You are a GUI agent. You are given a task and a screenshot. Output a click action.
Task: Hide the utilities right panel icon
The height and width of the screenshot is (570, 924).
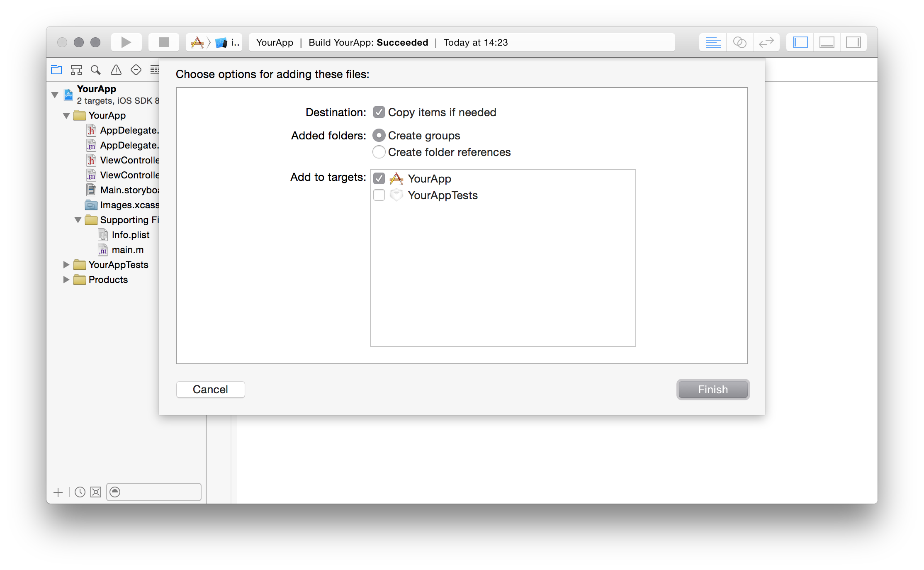point(853,42)
